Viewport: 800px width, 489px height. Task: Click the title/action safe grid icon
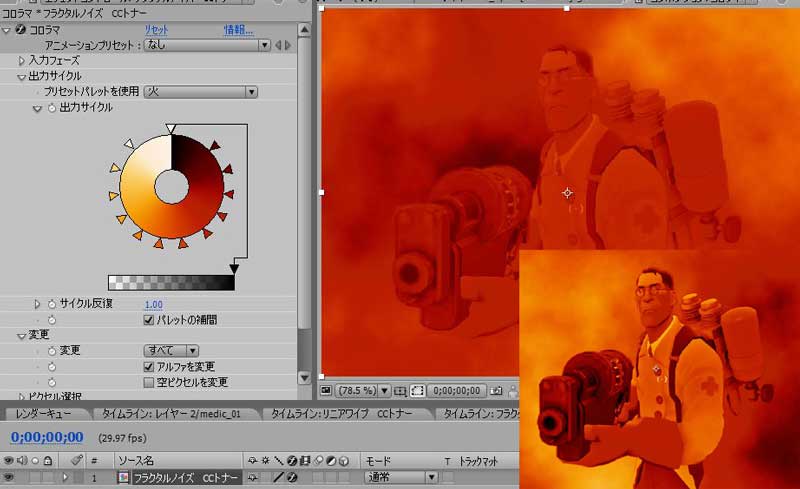point(400,391)
